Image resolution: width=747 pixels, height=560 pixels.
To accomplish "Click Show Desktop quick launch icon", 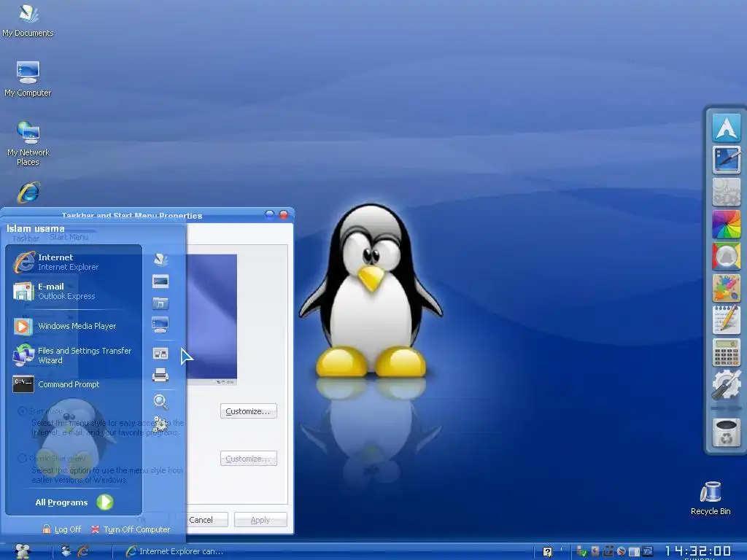I will 66,551.
